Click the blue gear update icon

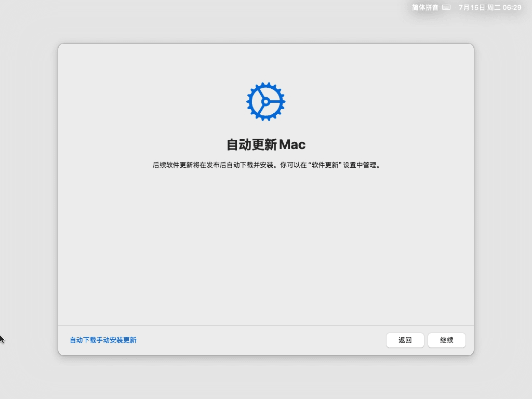[265, 101]
